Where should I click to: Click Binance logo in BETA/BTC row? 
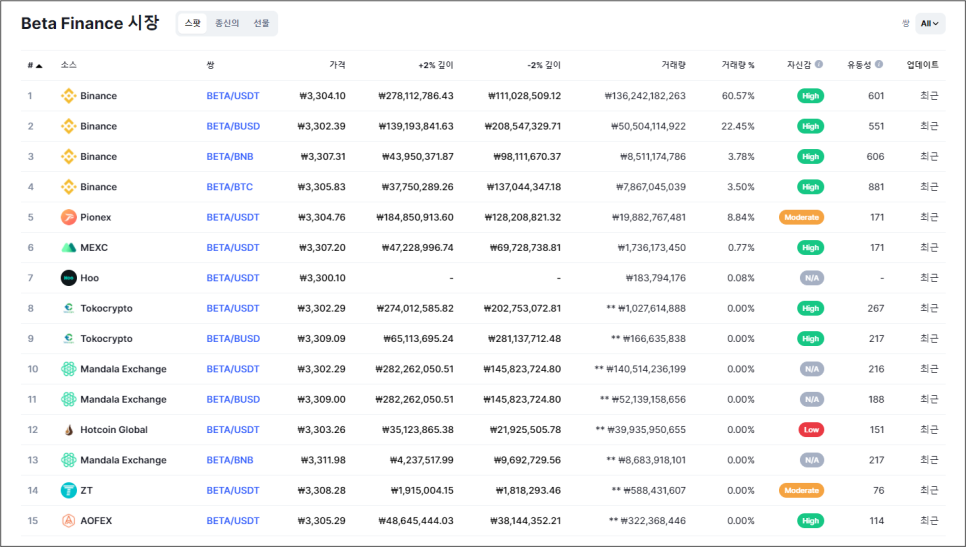pos(68,187)
